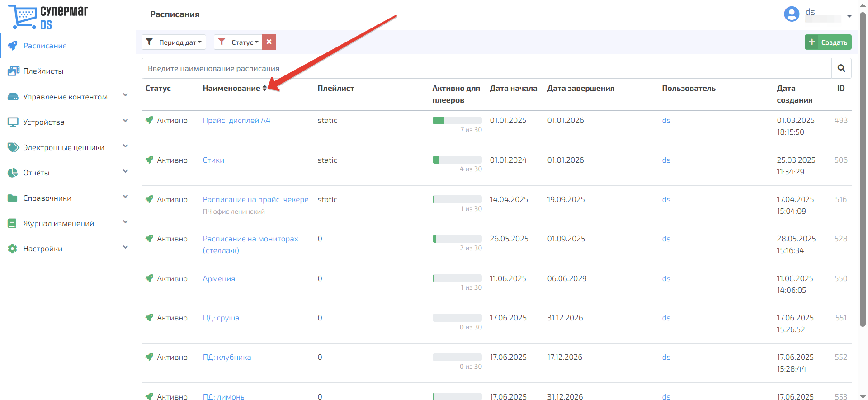Click the rocket status icon in ПД: клубника row
The image size is (868, 400).
(149, 357)
